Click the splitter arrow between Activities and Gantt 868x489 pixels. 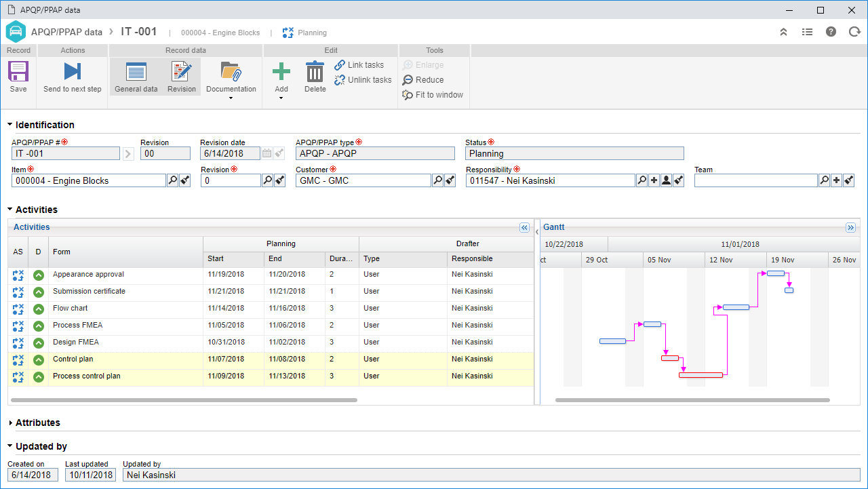(x=537, y=232)
